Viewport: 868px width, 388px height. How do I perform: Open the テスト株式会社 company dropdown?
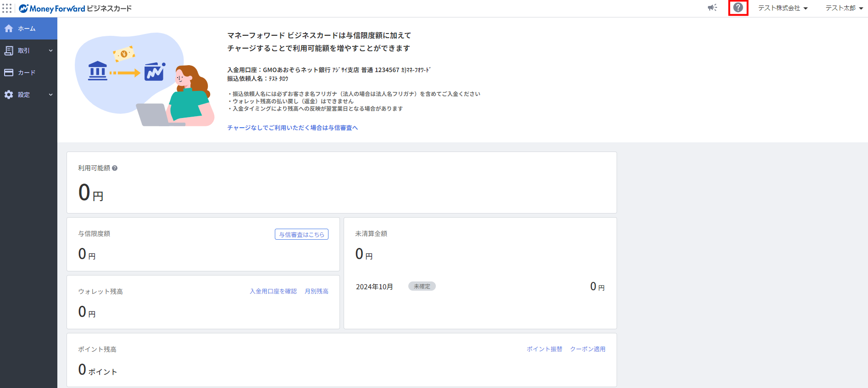[783, 8]
